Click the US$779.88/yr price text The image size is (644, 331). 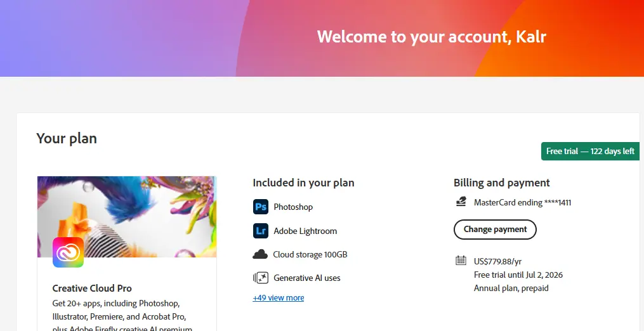[x=498, y=262]
